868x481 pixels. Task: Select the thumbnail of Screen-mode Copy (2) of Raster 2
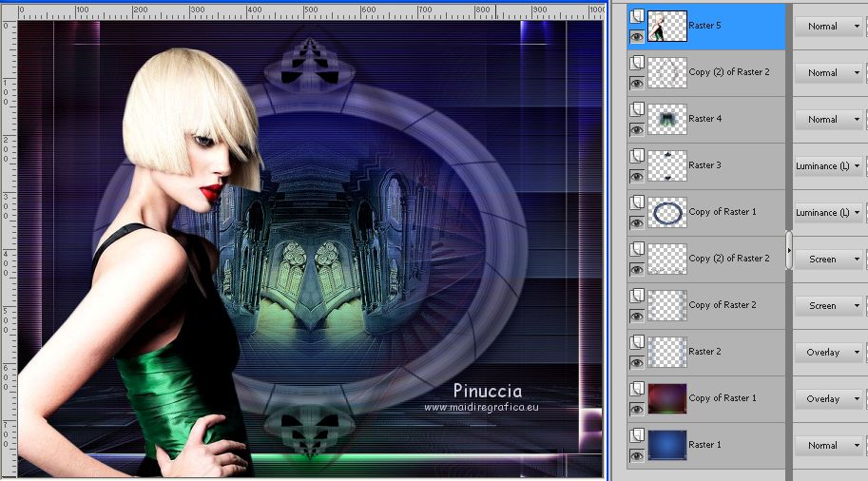coord(667,259)
